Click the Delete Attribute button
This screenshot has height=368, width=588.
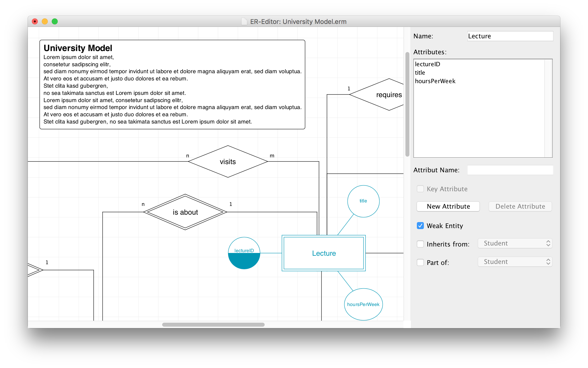pyautogui.click(x=520, y=206)
